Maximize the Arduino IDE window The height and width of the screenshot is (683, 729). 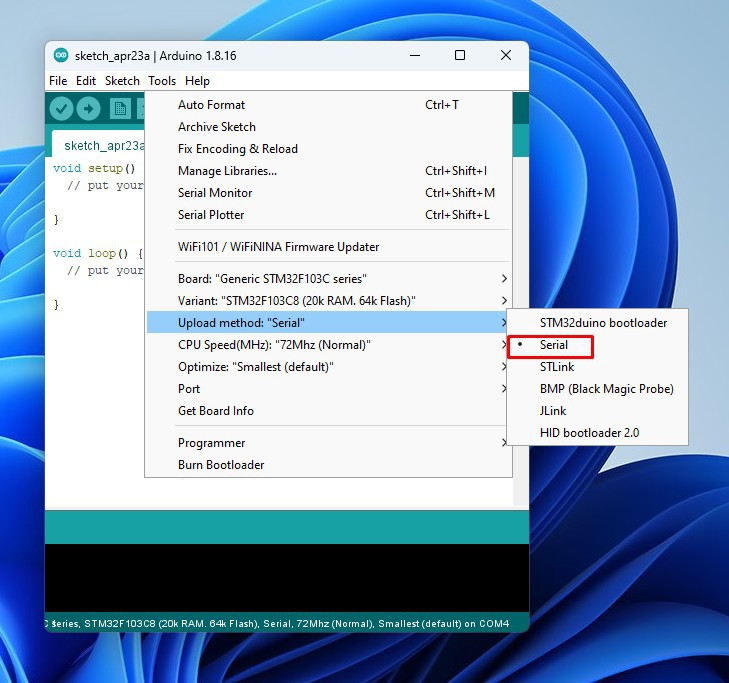(x=460, y=56)
